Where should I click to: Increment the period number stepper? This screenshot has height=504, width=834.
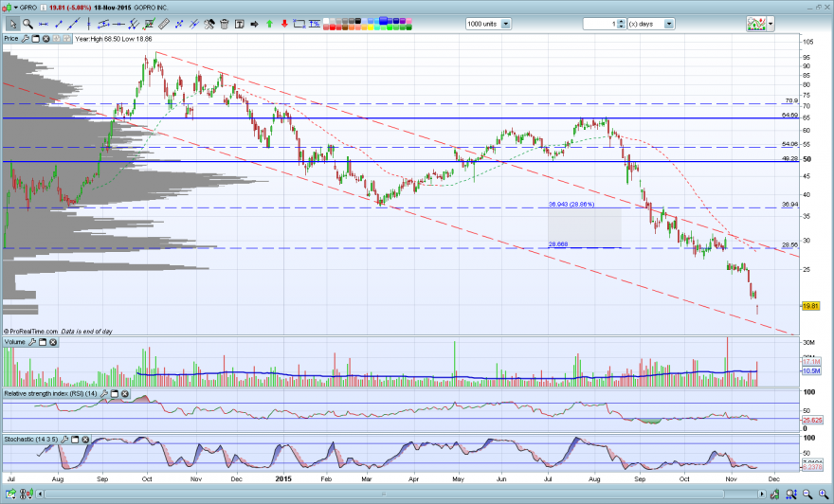click(622, 21)
